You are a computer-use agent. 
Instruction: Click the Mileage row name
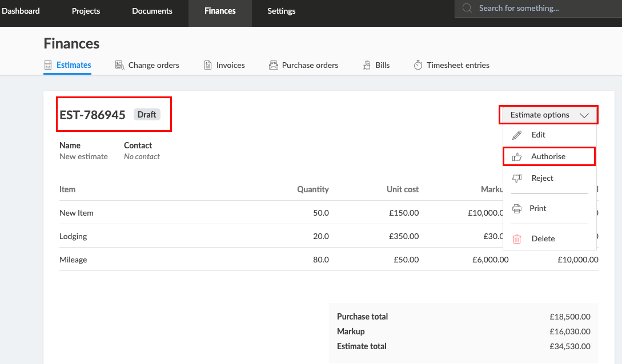click(73, 260)
